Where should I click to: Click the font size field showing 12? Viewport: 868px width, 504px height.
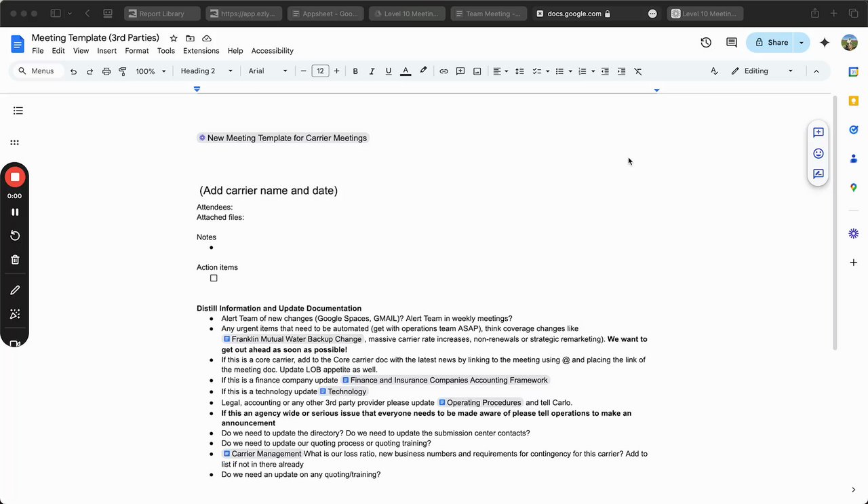320,71
